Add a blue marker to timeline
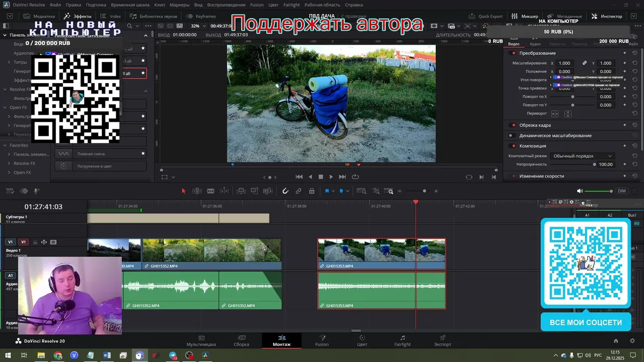The image size is (644, 362). tap(341, 191)
